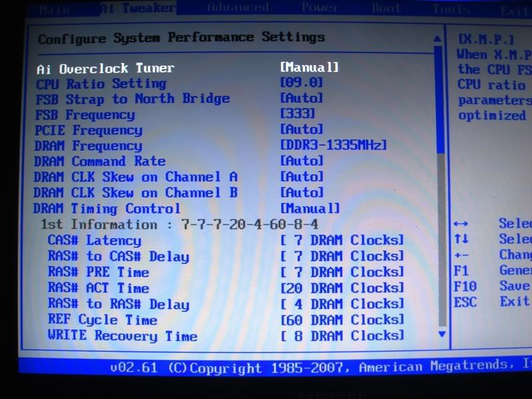532x399 pixels.
Task: Change the RAS# ACT Time 20 DRAM Clocks
Action: click(x=342, y=288)
